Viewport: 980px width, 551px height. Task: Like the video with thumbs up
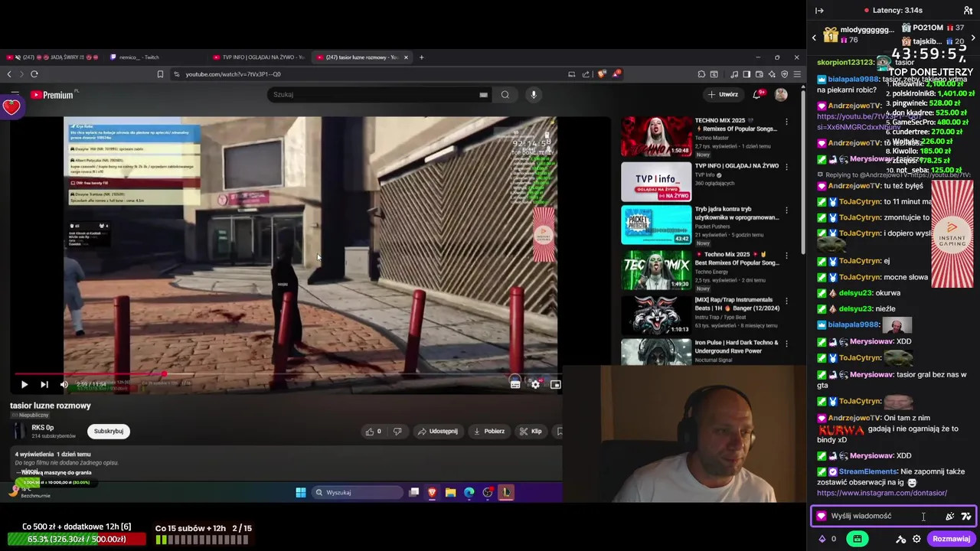tap(374, 432)
